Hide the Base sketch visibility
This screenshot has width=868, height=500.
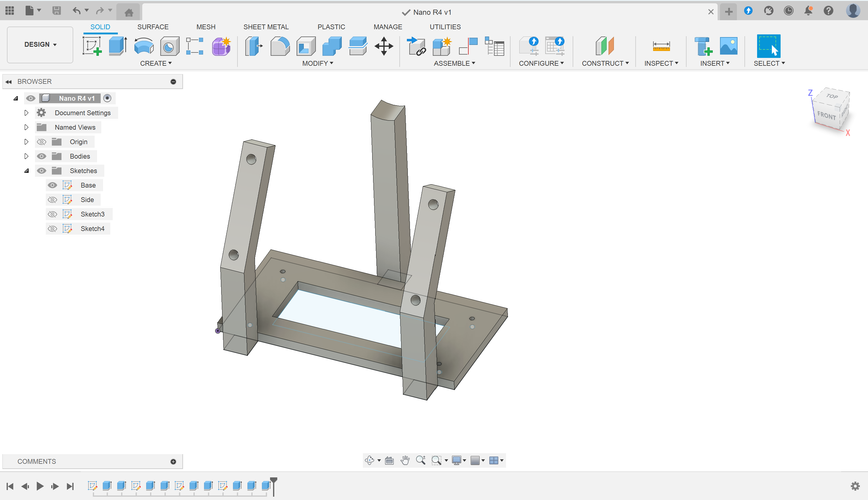click(x=52, y=185)
